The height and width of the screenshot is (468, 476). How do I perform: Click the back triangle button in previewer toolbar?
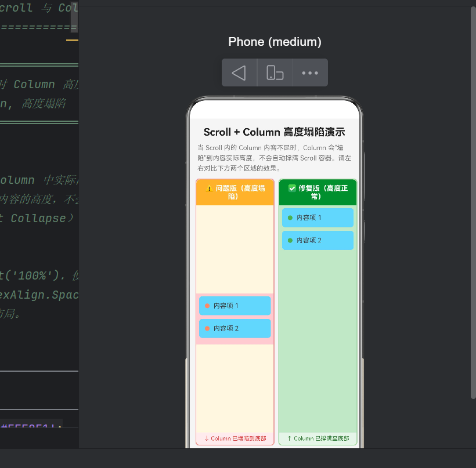coord(239,73)
